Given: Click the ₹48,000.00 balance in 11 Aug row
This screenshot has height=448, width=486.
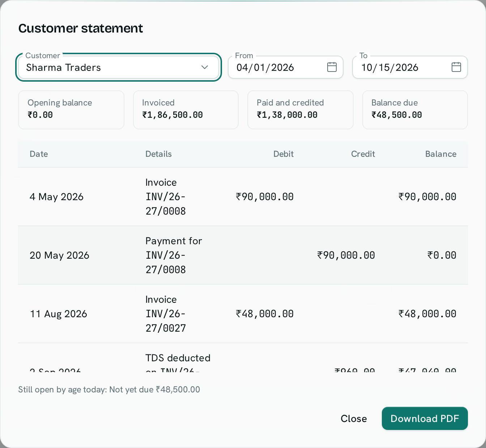Looking at the screenshot, I should pos(427,314).
